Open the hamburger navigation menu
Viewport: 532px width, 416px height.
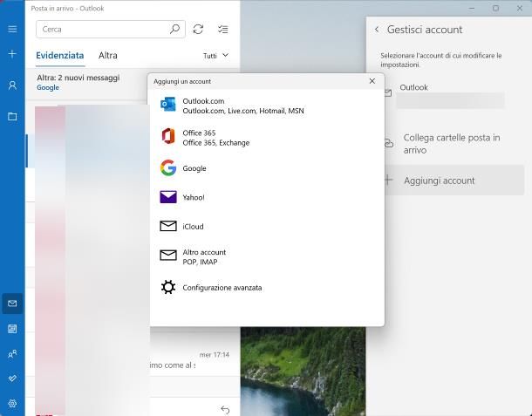12,29
